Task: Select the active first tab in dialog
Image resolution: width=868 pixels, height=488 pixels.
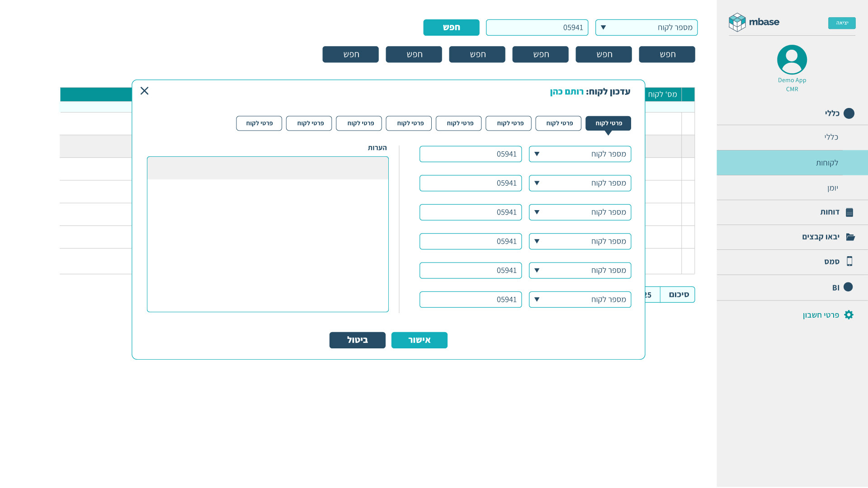Action: pos(608,123)
